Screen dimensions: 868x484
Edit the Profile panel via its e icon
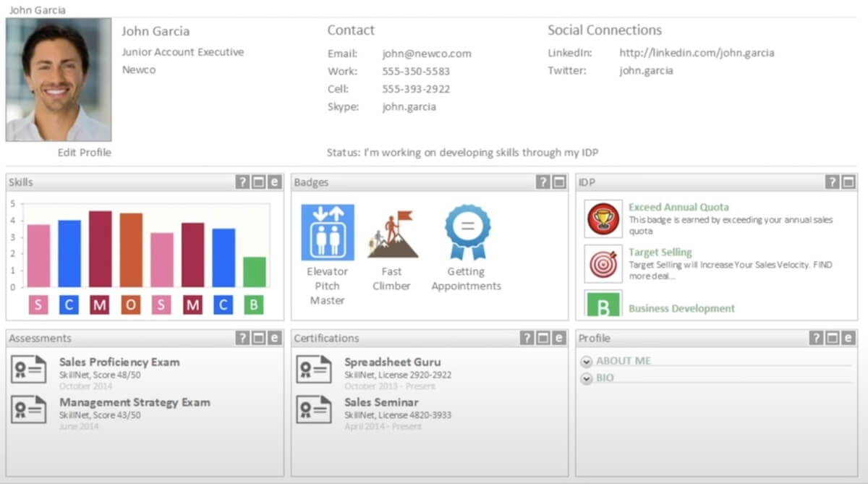tap(848, 338)
